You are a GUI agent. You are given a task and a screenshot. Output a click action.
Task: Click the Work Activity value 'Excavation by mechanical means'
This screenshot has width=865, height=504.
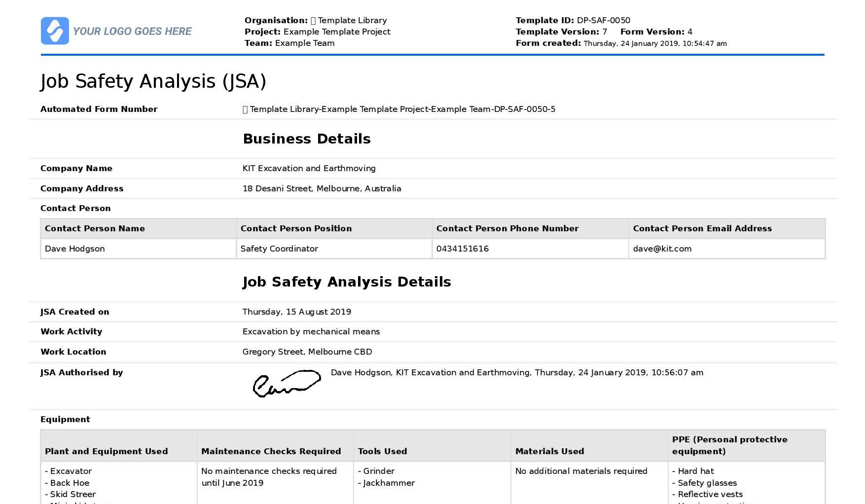pos(311,331)
